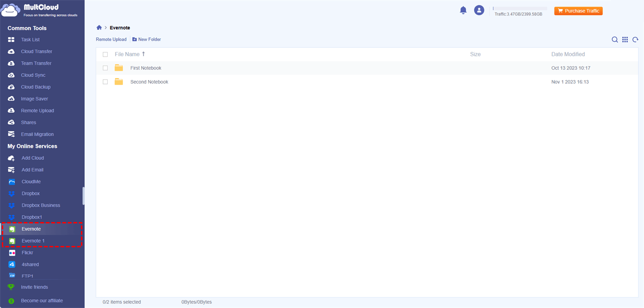Screen dimensions: 644x308
Task: Click the Date Modified column header
Action: point(568,54)
